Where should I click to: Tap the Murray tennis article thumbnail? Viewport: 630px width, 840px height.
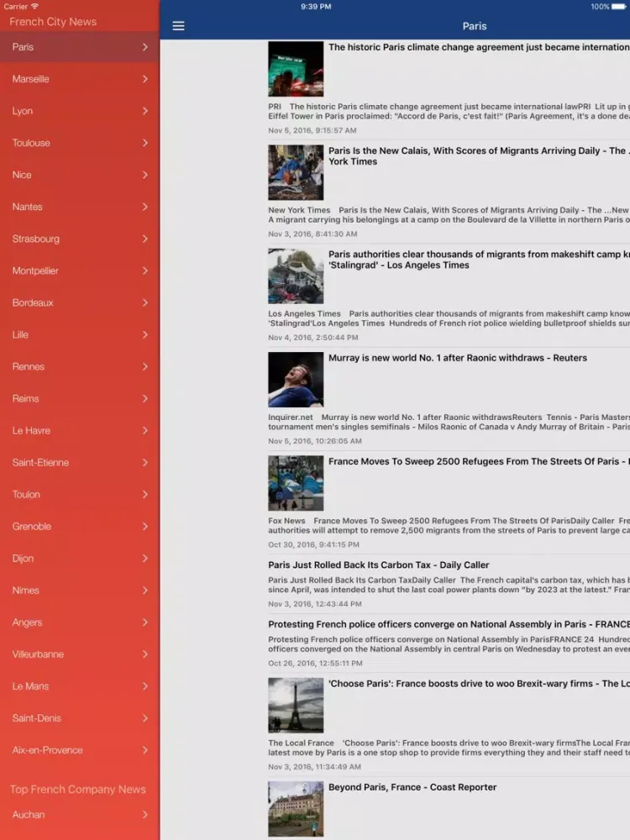(296, 380)
